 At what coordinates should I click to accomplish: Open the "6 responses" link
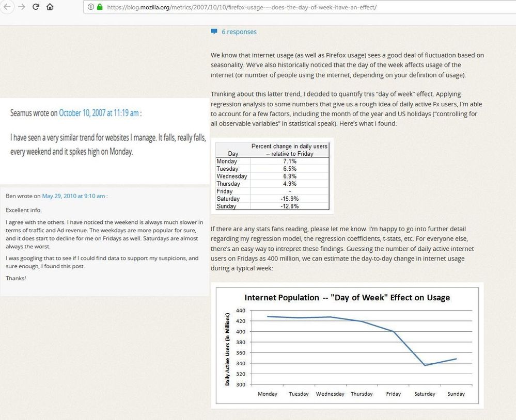239,31
